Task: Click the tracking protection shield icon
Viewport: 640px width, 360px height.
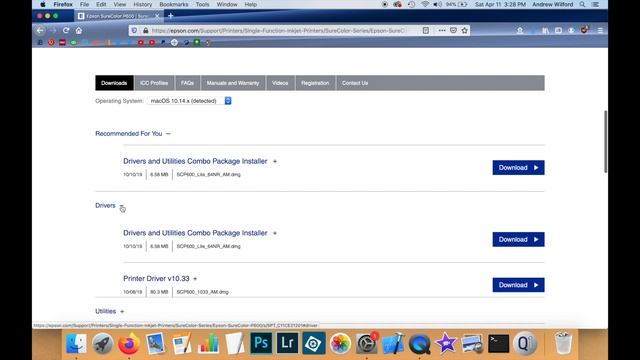Action: click(x=134, y=31)
